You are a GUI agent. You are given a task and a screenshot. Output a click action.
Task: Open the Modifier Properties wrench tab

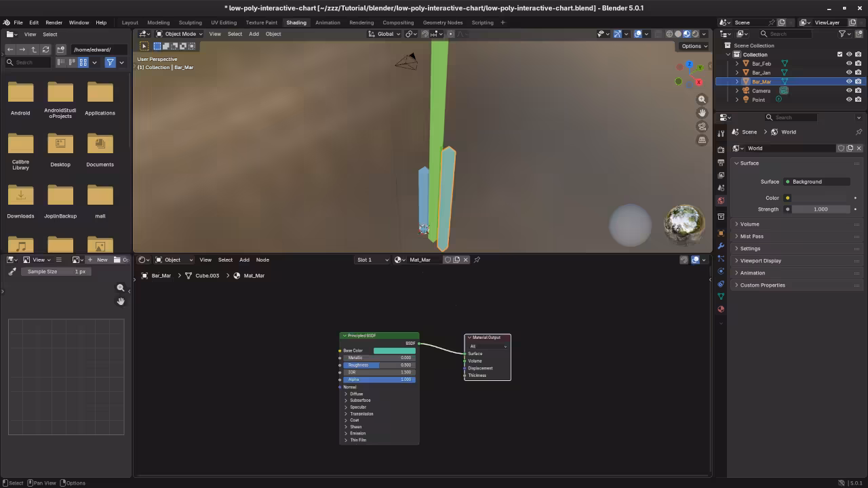(x=721, y=247)
